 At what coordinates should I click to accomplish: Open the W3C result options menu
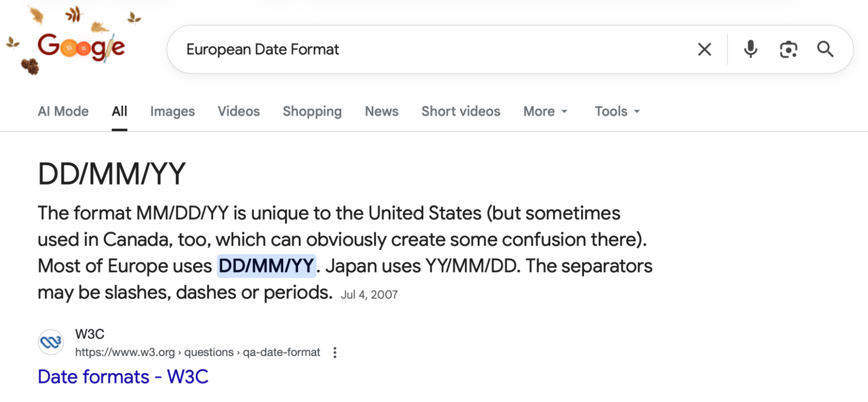[x=335, y=352]
